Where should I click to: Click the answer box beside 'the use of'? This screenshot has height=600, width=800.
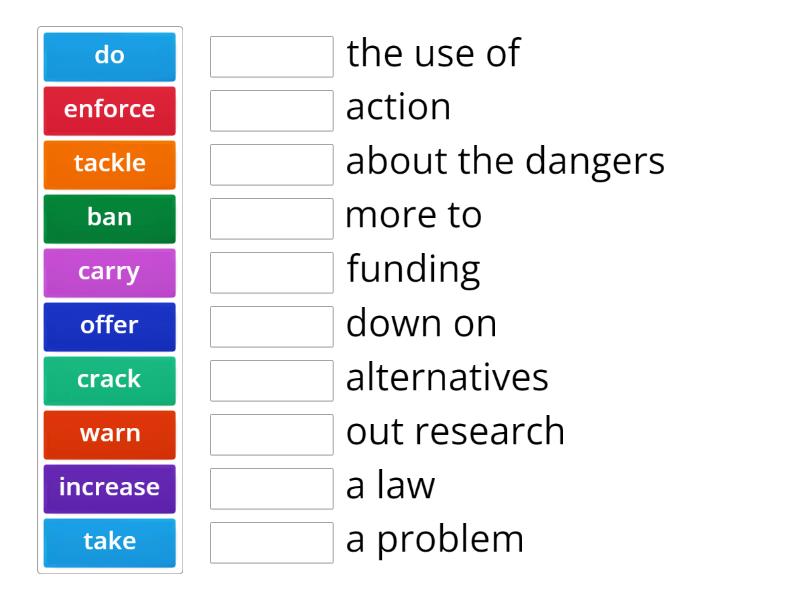tap(271, 57)
